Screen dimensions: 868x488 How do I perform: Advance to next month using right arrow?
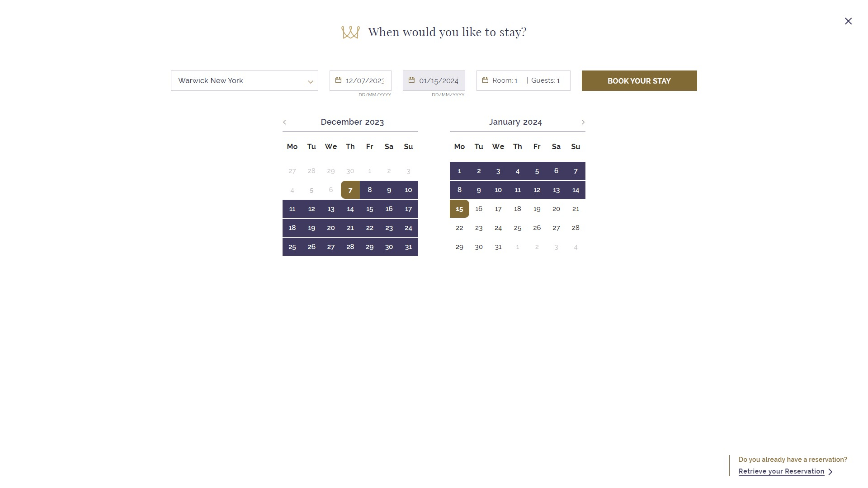(x=583, y=122)
